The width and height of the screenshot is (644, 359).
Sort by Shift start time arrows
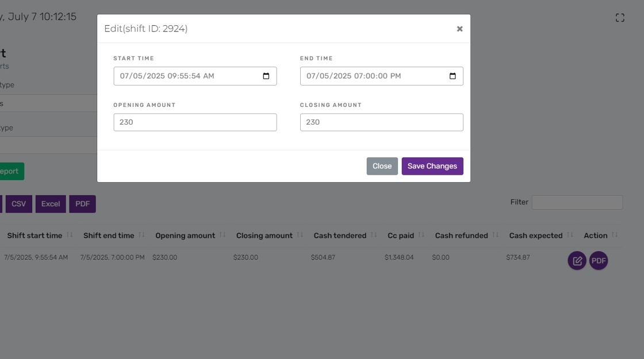coord(70,235)
